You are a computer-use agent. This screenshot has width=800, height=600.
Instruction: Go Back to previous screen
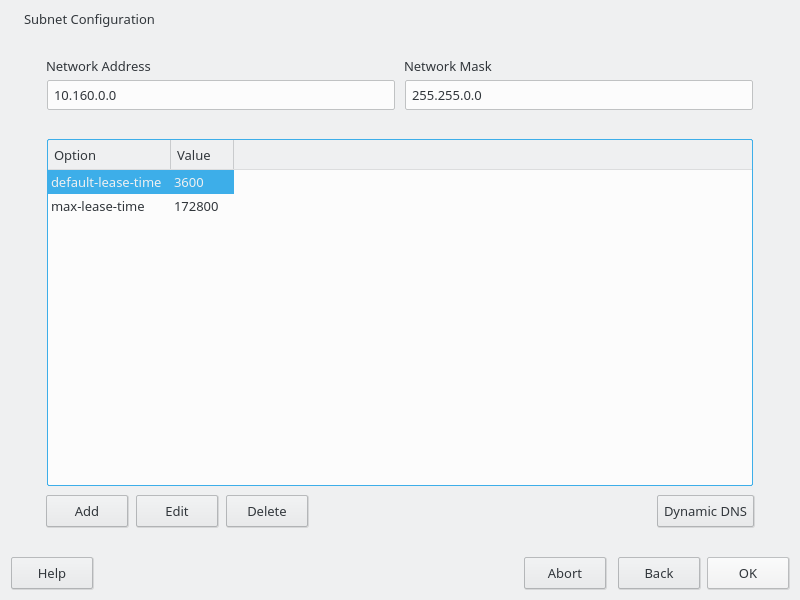pyautogui.click(x=659, y=573)
